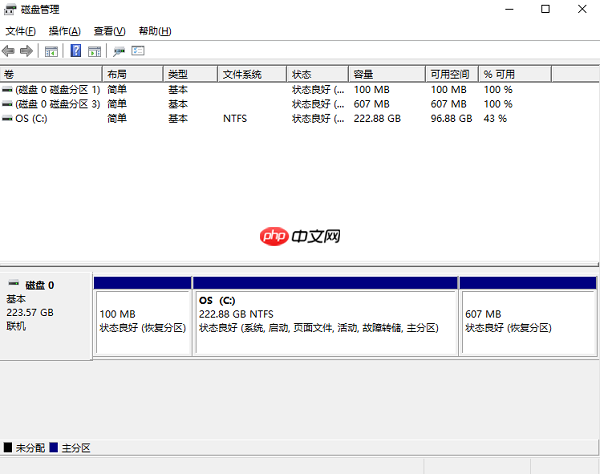Click the 未分配 legend label

coord(30,448)
